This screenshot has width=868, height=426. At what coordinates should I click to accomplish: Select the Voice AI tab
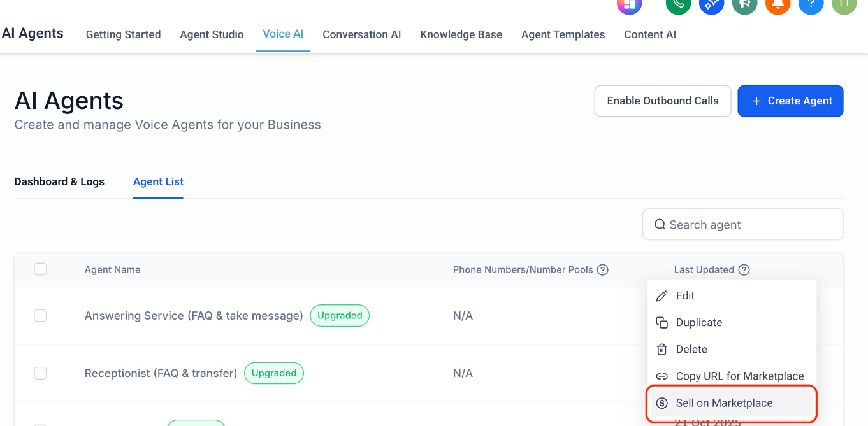coord(283,34)
